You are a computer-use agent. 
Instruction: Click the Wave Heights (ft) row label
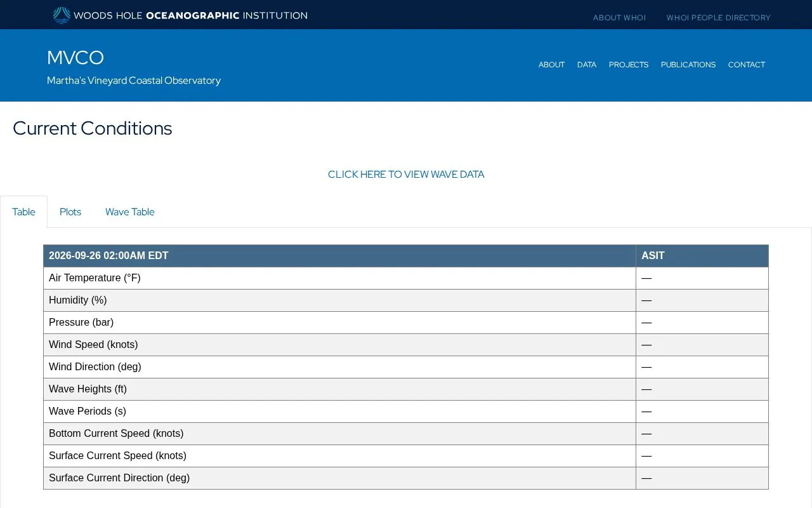pos(88,389)
